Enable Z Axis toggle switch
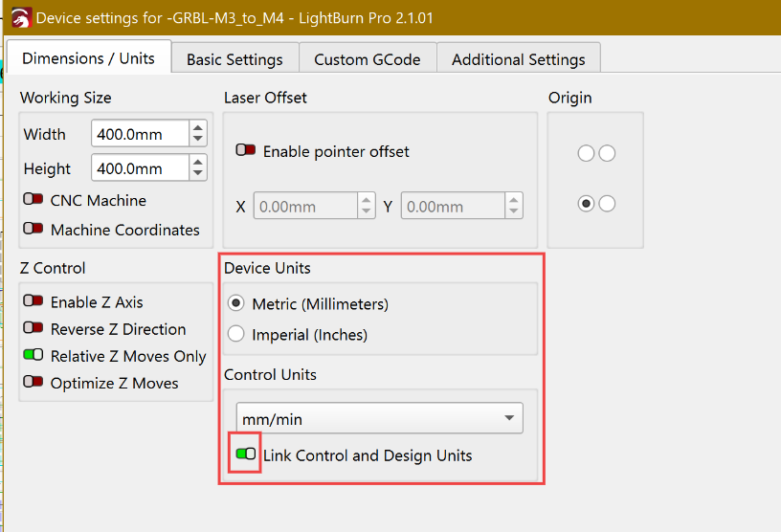 [x=33, y=300]
